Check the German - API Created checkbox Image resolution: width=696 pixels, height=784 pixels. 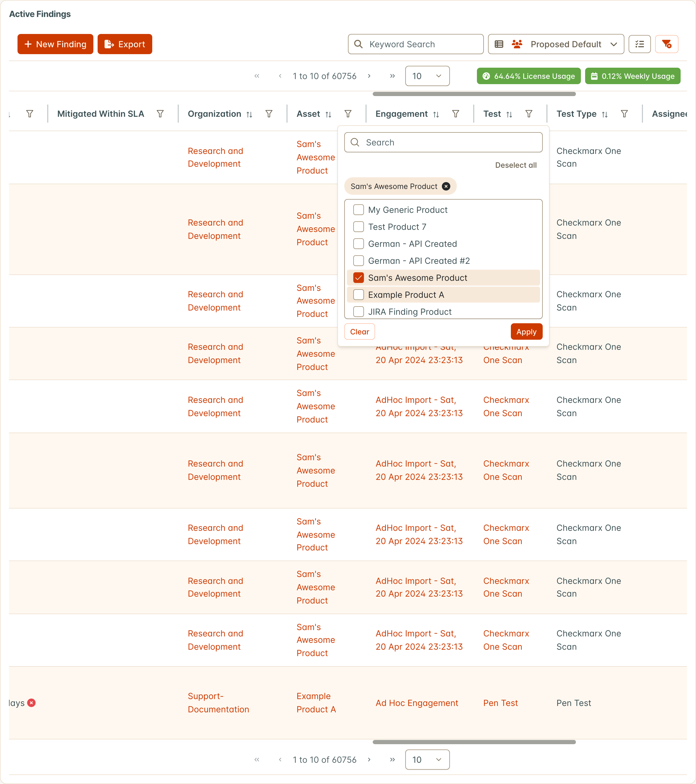point(358,244)
